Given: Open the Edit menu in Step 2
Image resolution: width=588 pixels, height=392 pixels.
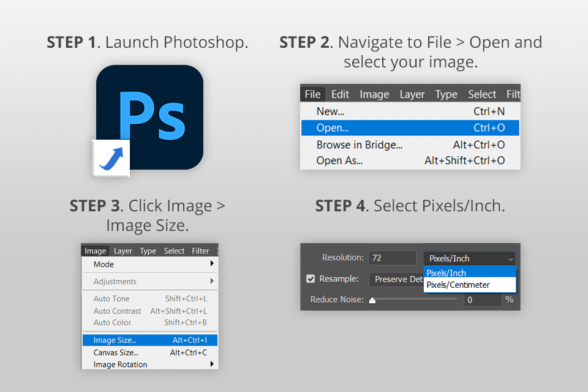Looking at the screenshot, I should [340, 94].
